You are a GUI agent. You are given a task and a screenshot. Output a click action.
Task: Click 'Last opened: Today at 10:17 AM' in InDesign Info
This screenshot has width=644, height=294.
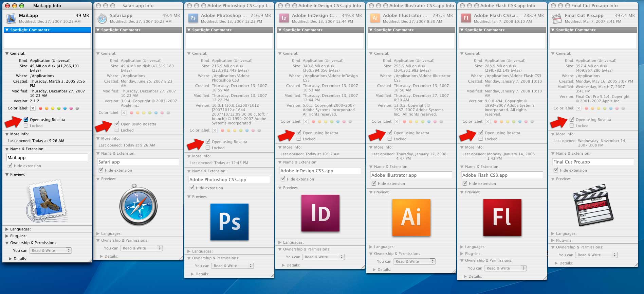pos(310,154)
